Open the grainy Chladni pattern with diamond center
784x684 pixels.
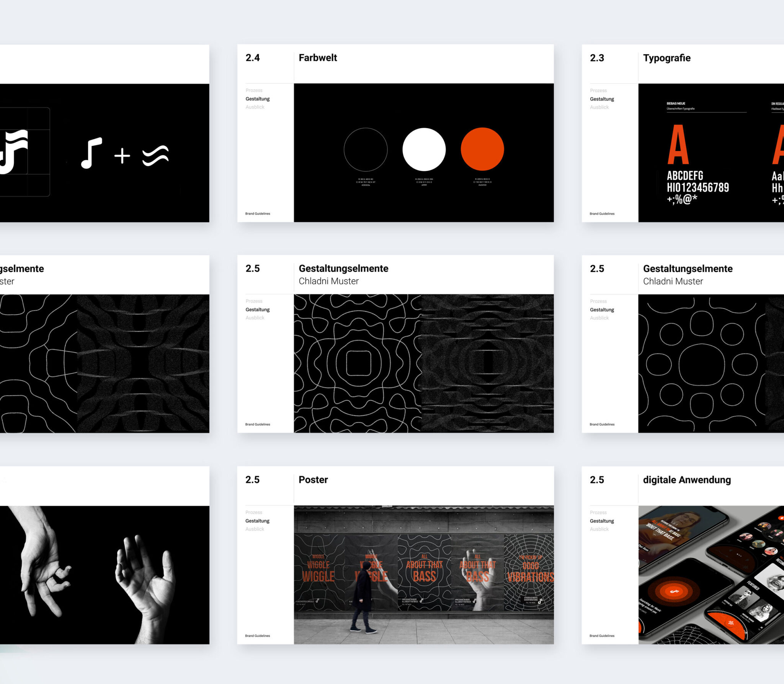[x=487, y=363]
